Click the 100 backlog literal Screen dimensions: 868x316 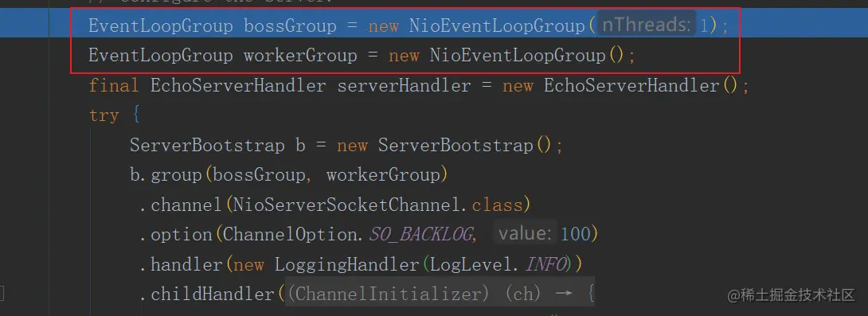(575, 235)
